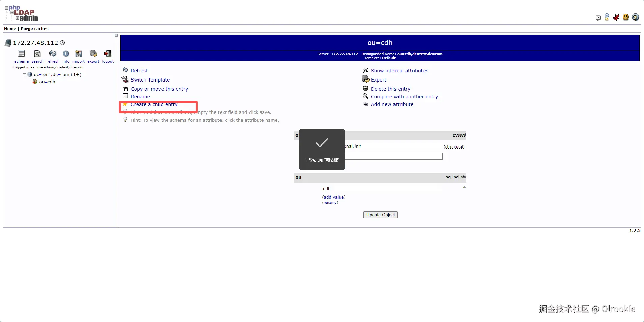Click the Distinguished Name text in the header
The image size is (644, 322).
pos(402,54)
